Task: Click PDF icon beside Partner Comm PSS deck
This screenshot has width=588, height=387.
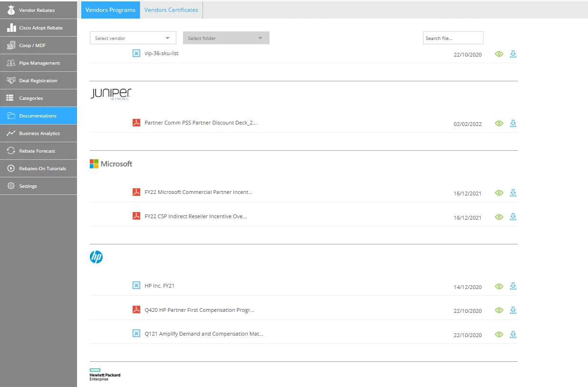Action: point(136,123)
